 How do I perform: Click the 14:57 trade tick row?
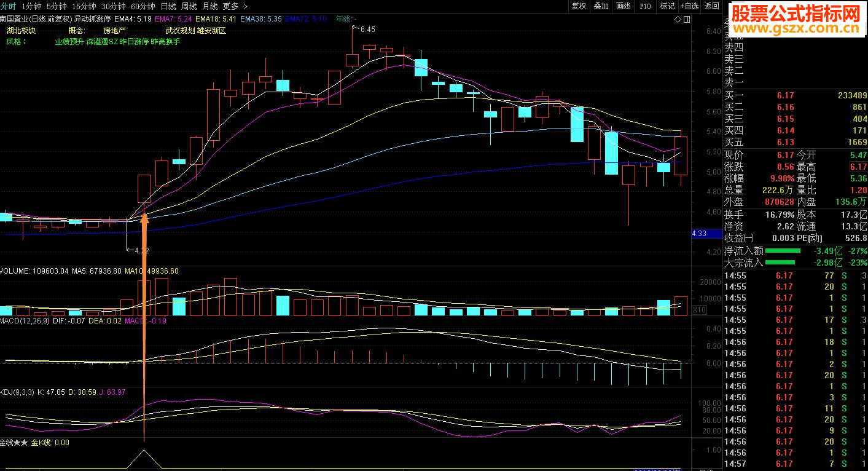point(796,464)
